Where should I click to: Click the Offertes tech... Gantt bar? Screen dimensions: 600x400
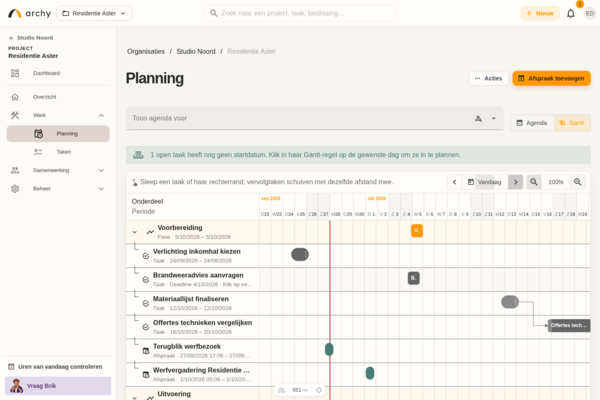pos(569,325)
